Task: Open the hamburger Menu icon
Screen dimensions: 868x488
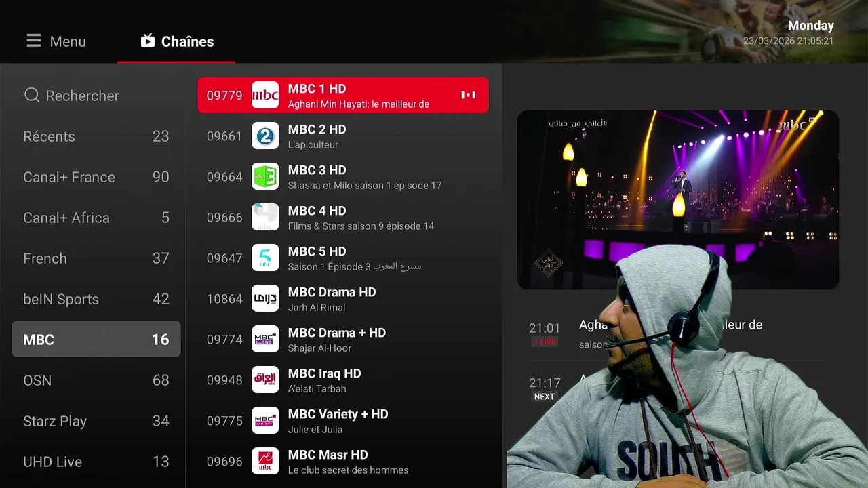Action: (x=34, y=41)
